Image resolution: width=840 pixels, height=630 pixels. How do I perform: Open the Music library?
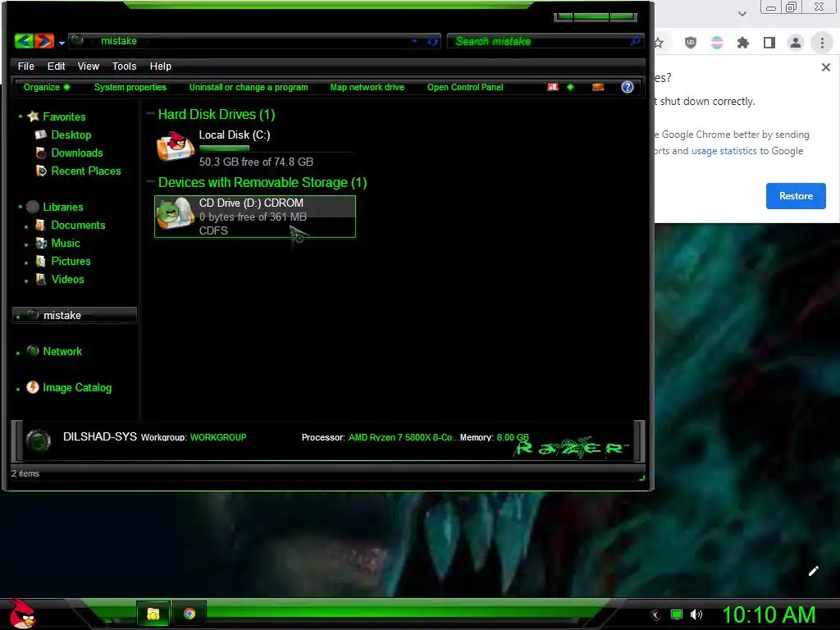pyautogui.click(x=66, y=243)
